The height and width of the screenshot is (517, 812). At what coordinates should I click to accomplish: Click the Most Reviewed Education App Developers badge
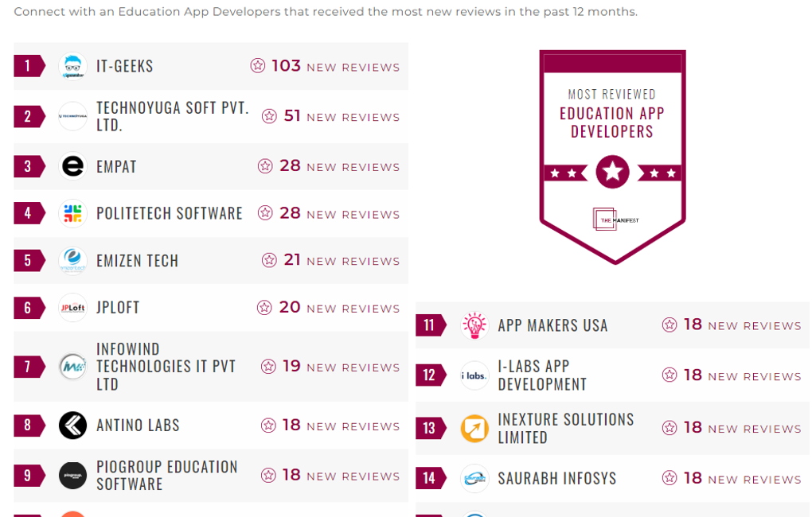tap(612, 156)
